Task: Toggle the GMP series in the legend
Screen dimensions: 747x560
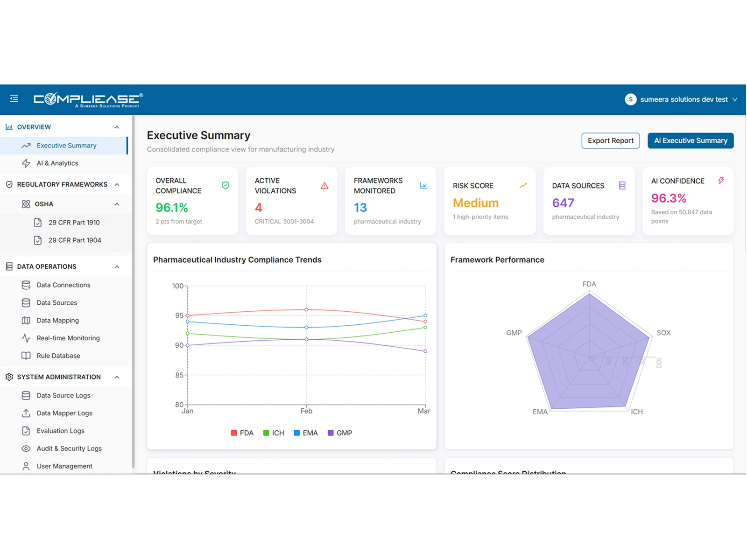Action: click(x=340, y=433)
